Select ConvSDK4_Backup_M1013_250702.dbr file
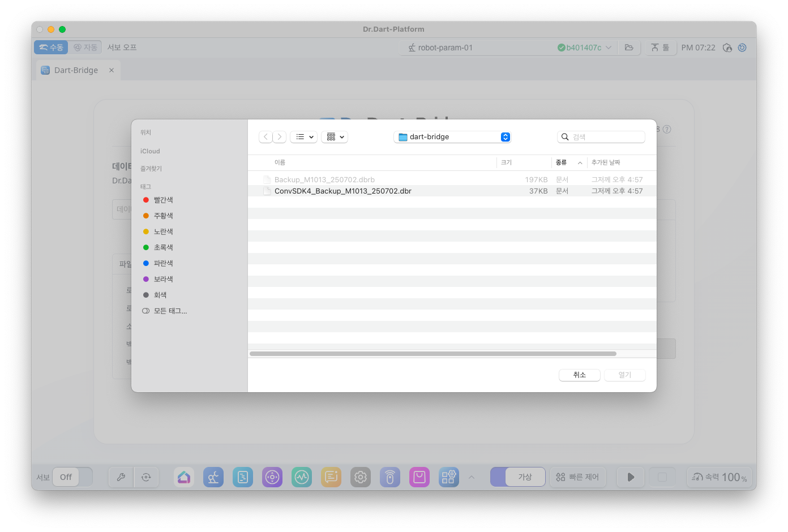The width and height of the screenshot is (788, 532). tap(342, 191)
